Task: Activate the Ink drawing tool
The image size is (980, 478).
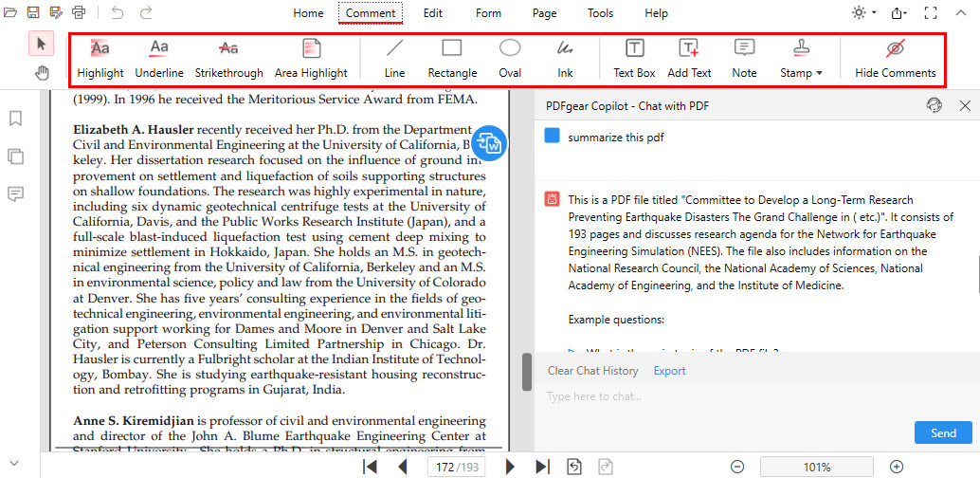Action: click(x=565, y=58)
